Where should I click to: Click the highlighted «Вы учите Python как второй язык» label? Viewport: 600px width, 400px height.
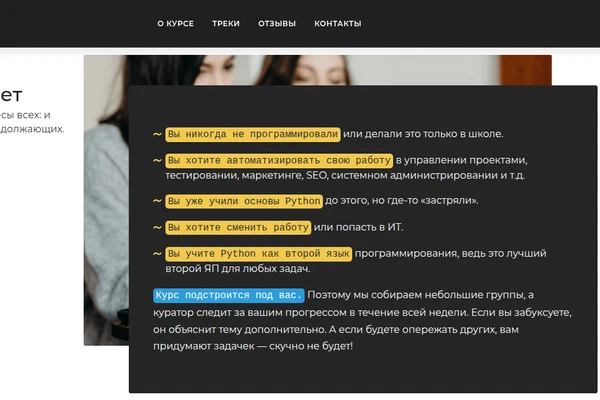point(258,254)
